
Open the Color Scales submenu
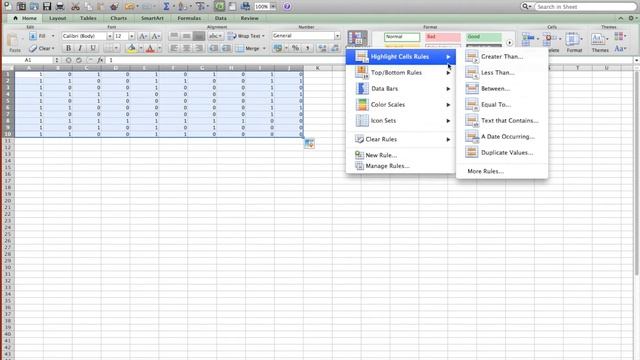tap(401, 104)
